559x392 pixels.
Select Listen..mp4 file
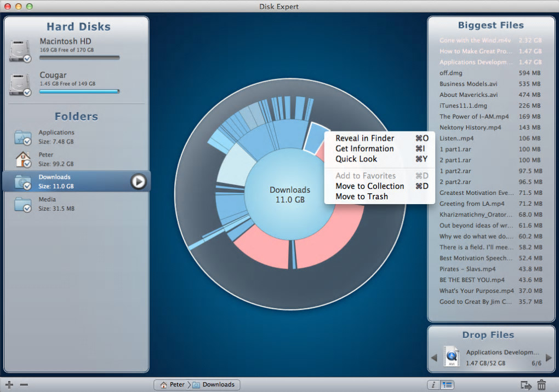pos(490,139)
